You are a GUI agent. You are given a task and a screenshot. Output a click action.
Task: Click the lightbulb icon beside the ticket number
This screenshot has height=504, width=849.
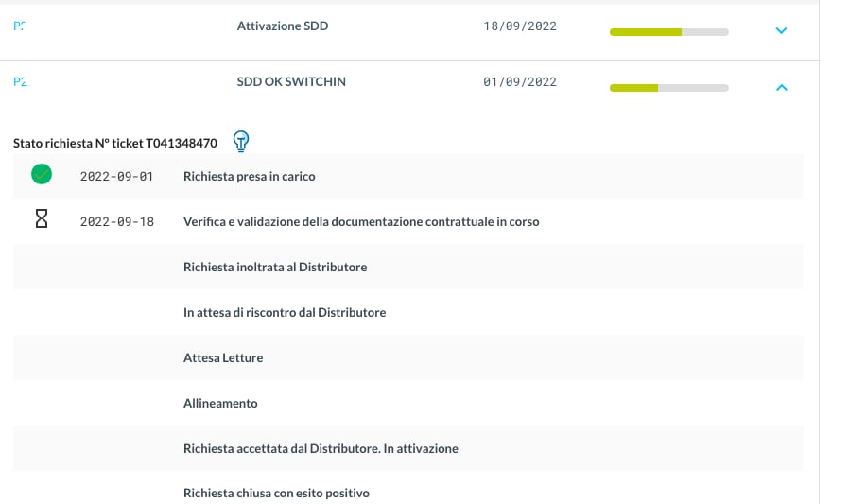point(241,142)
